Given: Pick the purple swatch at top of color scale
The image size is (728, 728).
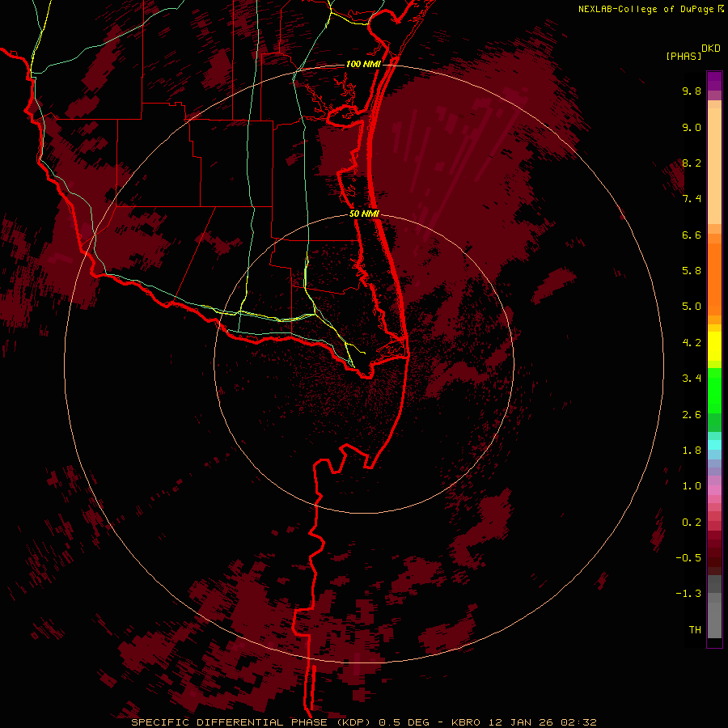Looking at the screenshot, I should [x=714, y=81].
